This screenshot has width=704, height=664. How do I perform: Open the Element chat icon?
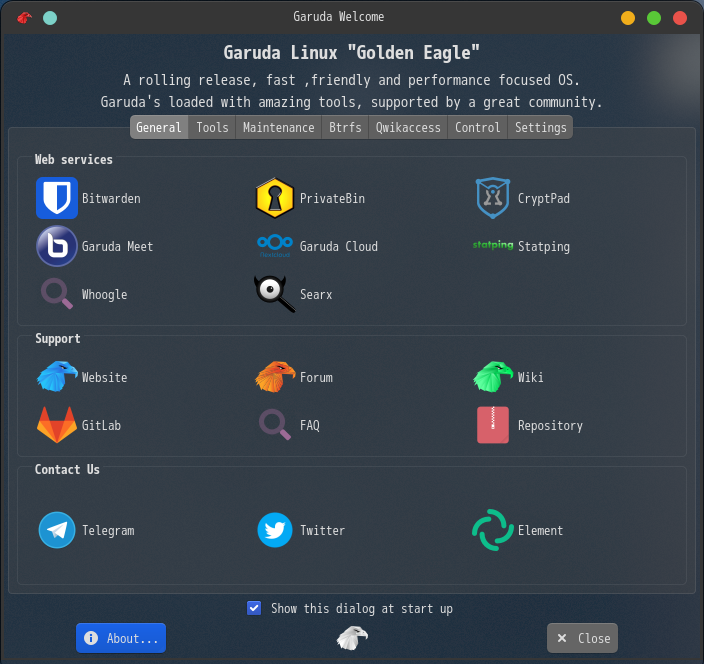pos(493,530)
